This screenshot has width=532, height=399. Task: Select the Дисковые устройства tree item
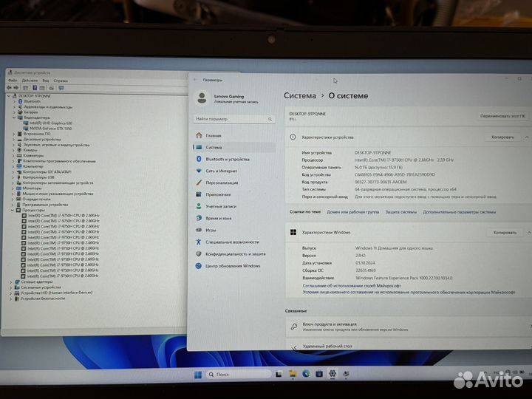tap(42, 140)
